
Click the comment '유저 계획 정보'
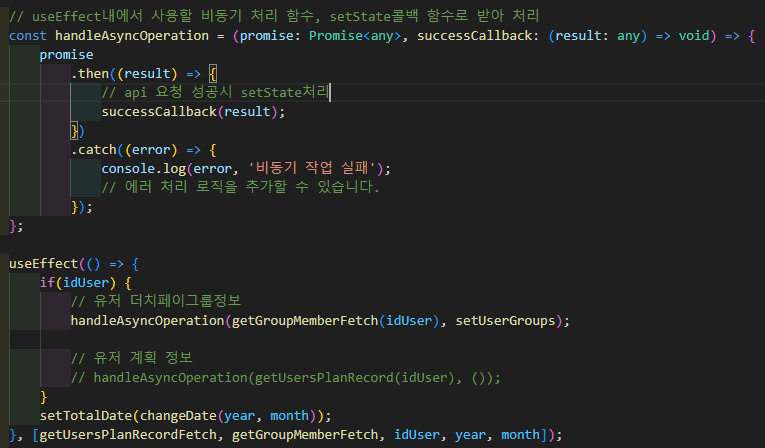pos(132,358)
